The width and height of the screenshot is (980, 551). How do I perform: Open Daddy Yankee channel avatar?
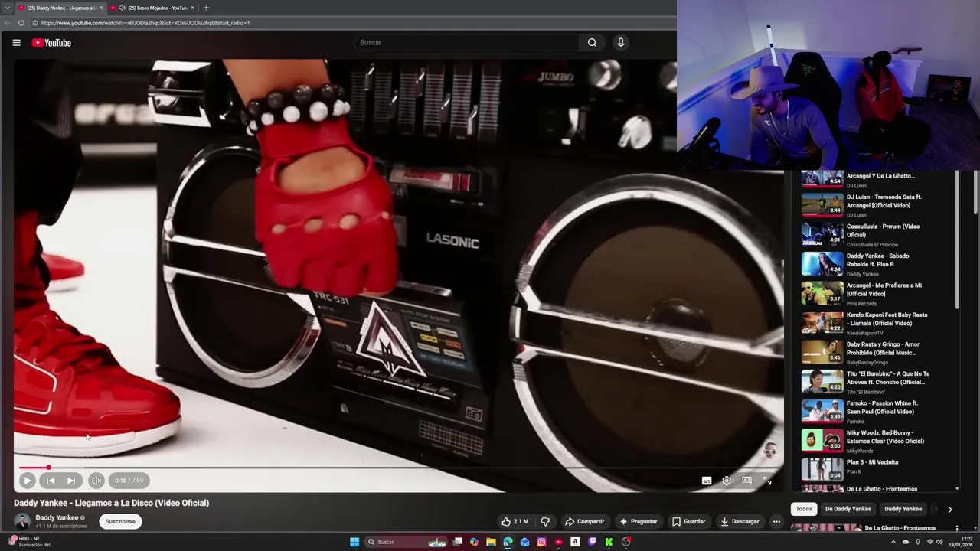[x=22, y=521]
